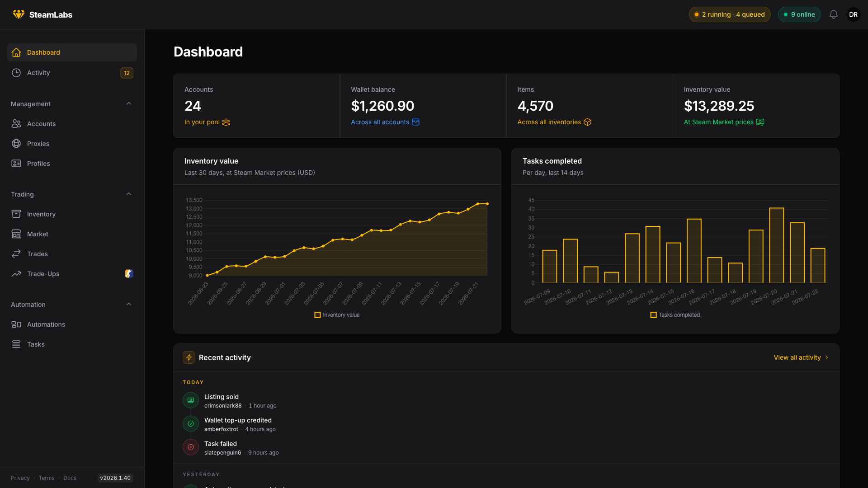Viewport: 868px width, 488px height.
Task: Click the crimsonlark88 account name
Action: (223, 406)
